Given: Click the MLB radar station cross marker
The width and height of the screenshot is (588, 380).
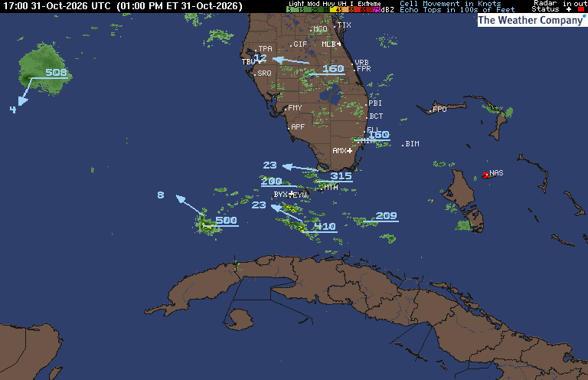Looking at the screenshot, I should coord(338,44).
